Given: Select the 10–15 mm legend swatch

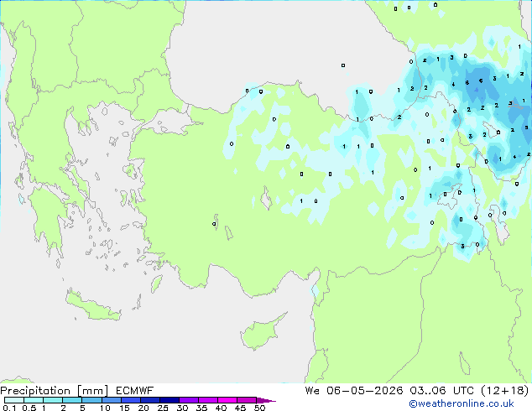Looking at the screenshot, I should [111, 400].
